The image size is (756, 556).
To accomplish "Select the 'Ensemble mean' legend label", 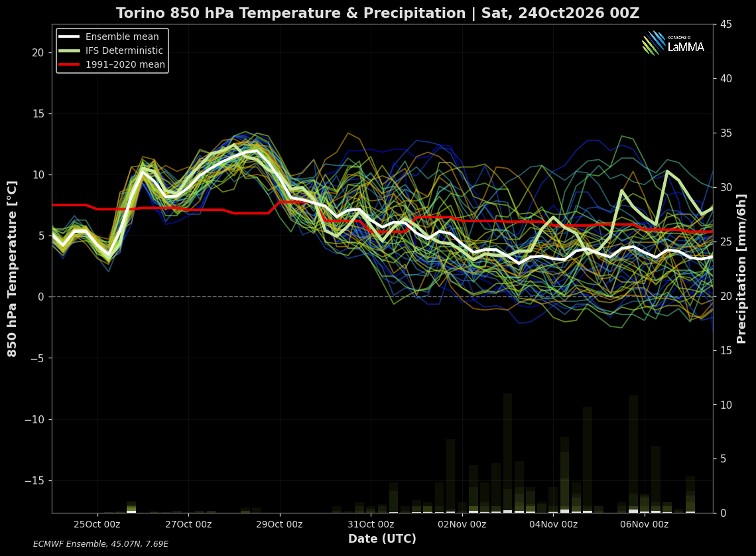I will pos(122,36).
